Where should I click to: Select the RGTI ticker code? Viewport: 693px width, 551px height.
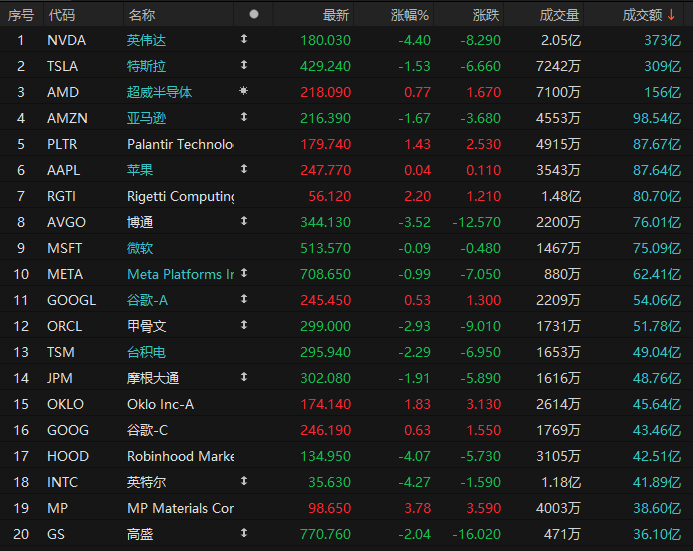tap(61, 197)
